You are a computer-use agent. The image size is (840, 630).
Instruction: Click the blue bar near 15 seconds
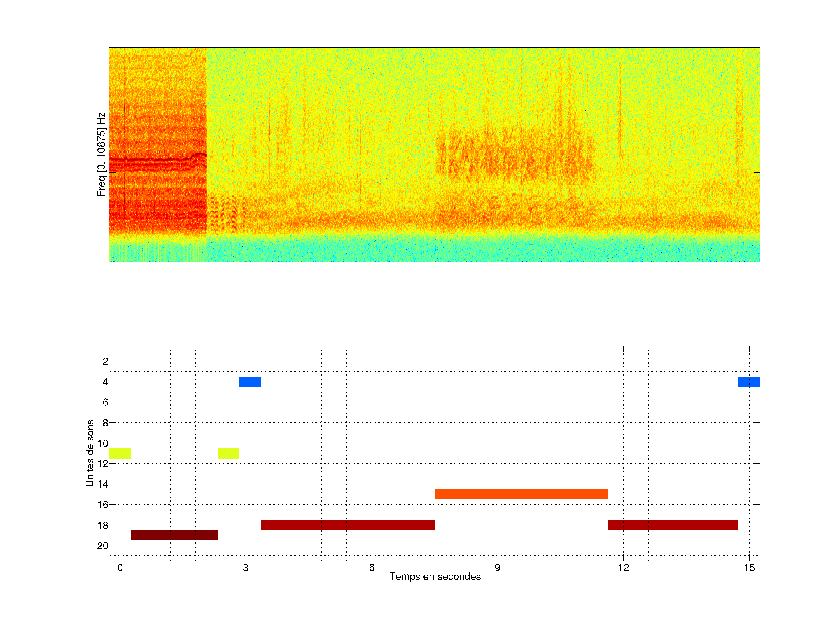(x=749, y=381)
